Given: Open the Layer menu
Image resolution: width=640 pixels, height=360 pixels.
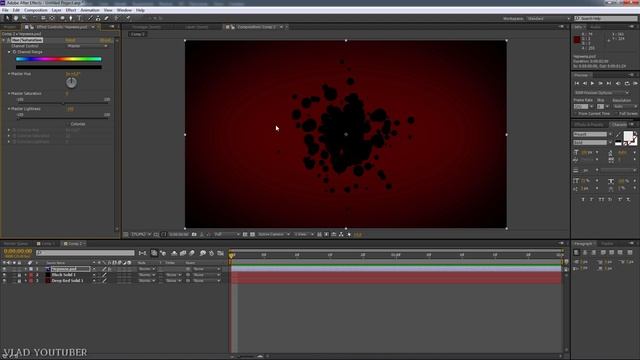Looking at the screenshot, I should pos(56,10).
